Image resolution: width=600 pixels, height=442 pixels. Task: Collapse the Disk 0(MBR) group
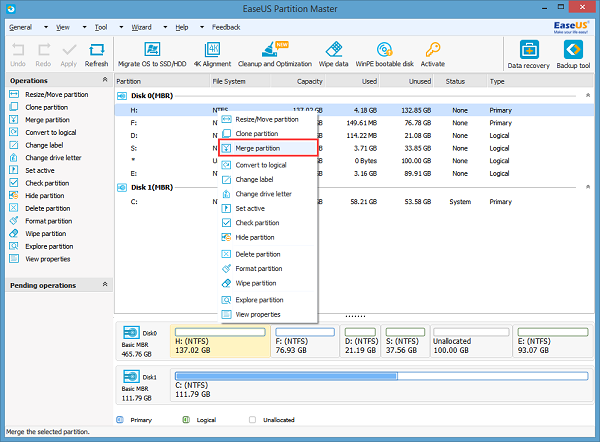click(x=588, y=95)
